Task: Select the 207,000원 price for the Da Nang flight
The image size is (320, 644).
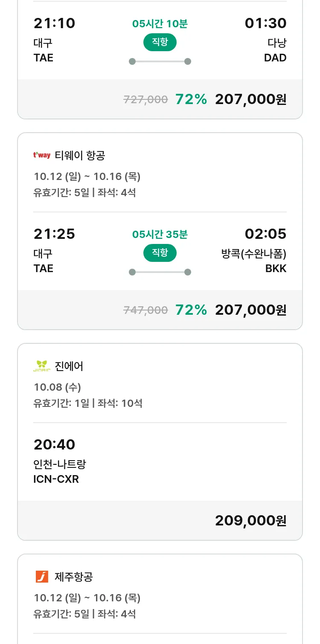Action: (250, 99)
